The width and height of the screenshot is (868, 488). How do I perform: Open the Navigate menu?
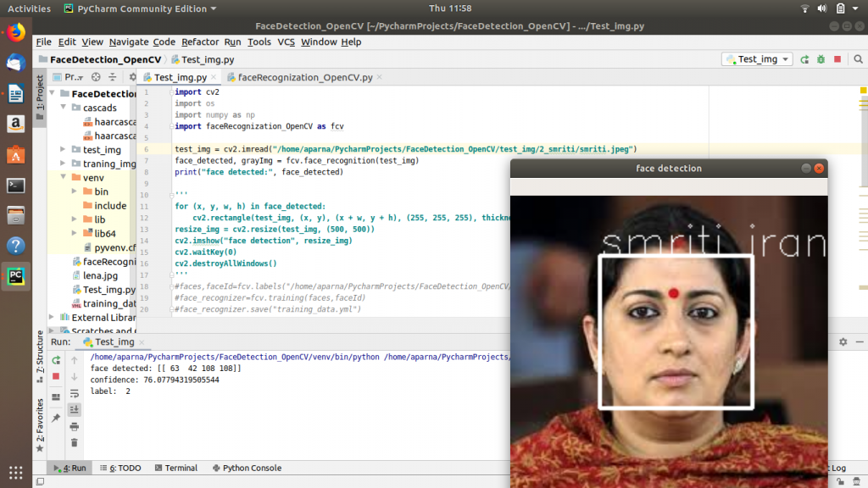tap(129, 42)
